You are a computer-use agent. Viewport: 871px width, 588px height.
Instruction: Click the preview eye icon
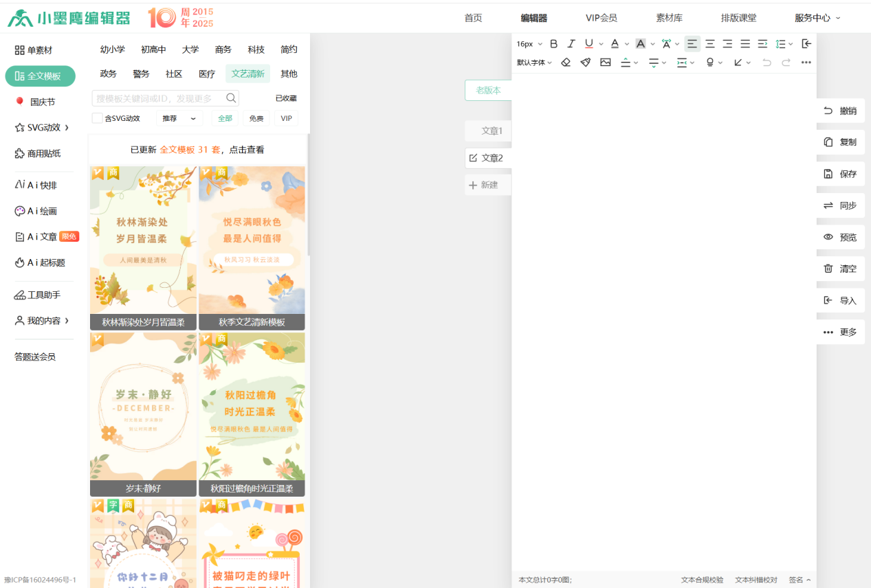tap(828, 237)
